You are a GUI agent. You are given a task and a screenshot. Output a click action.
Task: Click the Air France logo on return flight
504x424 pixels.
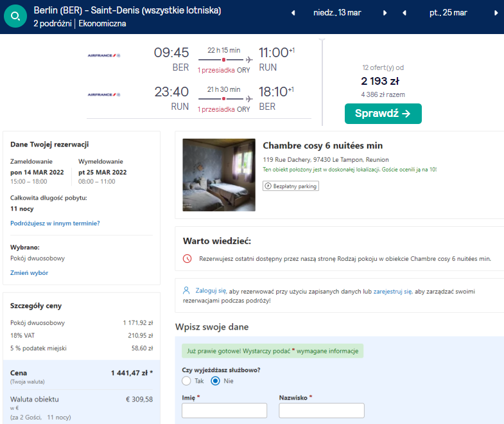[x=104, y=94]
